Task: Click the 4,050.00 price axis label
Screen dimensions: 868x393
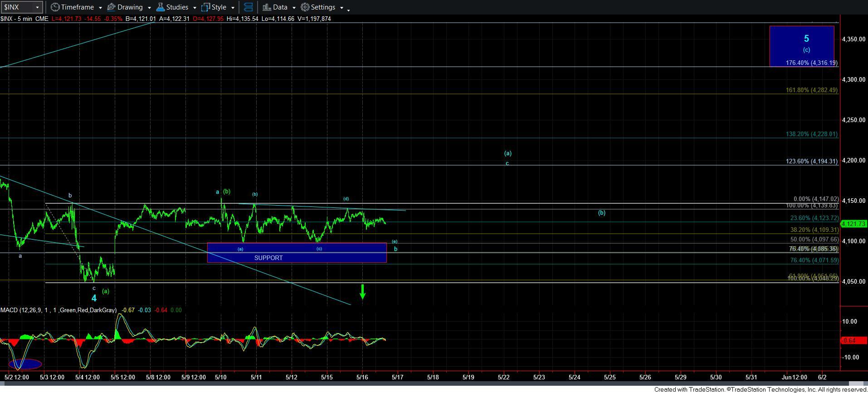Action: [853, 282]
